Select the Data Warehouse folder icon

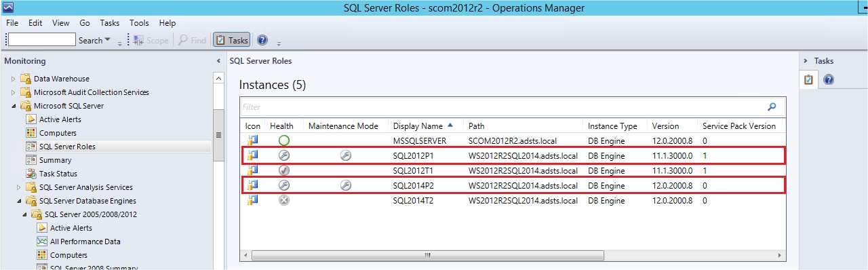coord(25,79)
